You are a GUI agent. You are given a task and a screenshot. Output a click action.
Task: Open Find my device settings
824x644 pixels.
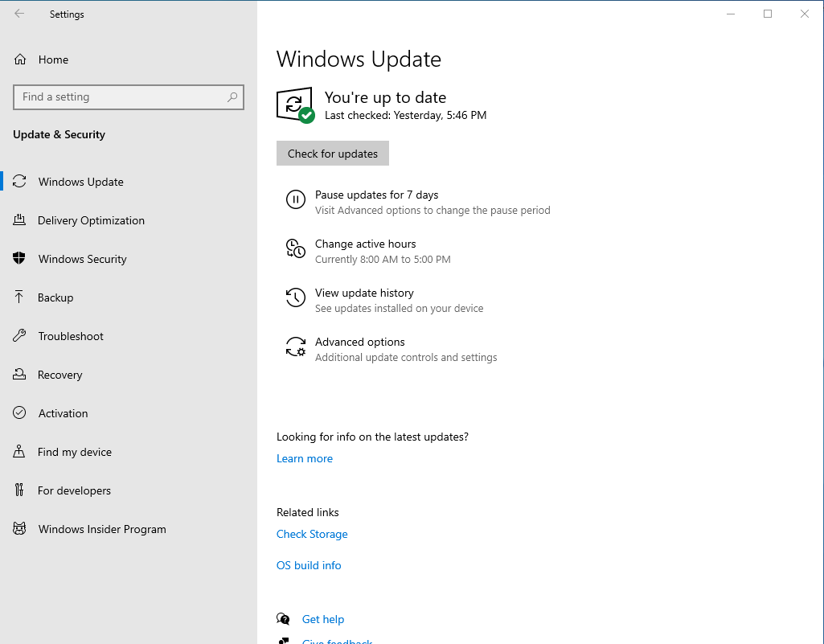[73, 451]
